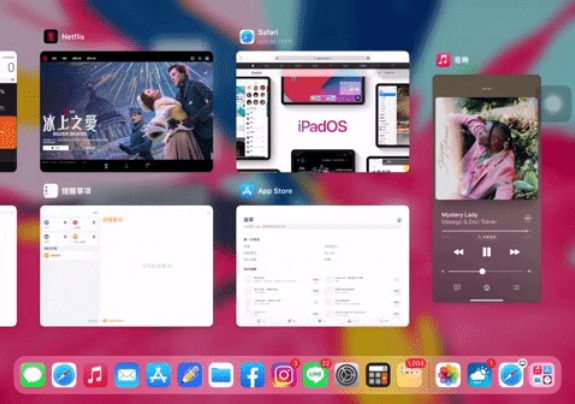575x404 pixels.
Task: Tap the Reminders app icon above its card
Action: 51,191
